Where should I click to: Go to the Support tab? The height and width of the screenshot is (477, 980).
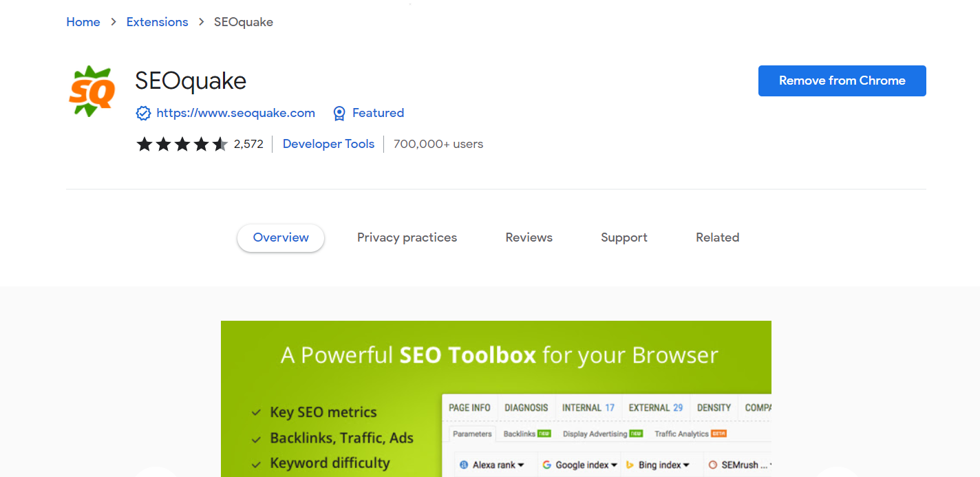[624, 237]
